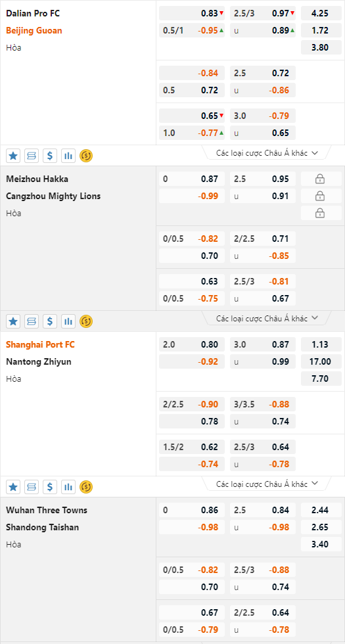Click the dollar icon below Dalian Pro match
345x644 pixels.
50,156
